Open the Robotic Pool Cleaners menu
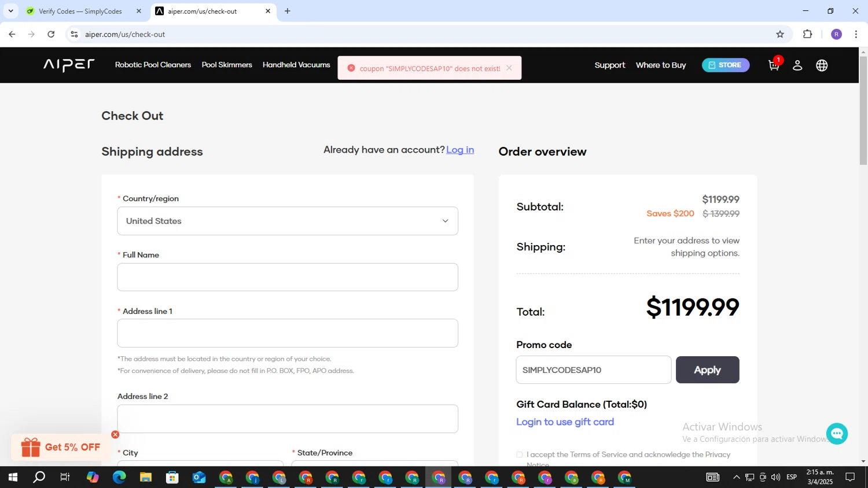The image size is (868, 488). tap(153, 65)
